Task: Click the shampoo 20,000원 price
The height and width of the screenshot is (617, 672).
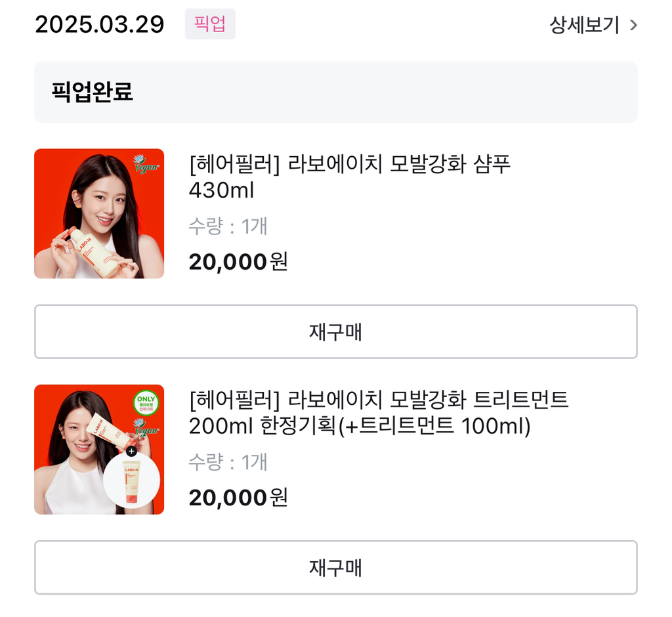Action: (238, 261)
